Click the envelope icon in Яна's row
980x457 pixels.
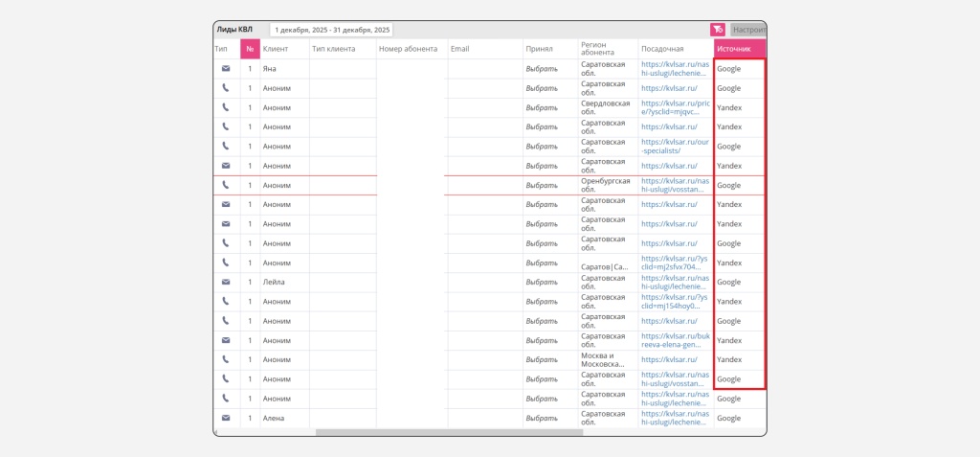tap(226, 69)
